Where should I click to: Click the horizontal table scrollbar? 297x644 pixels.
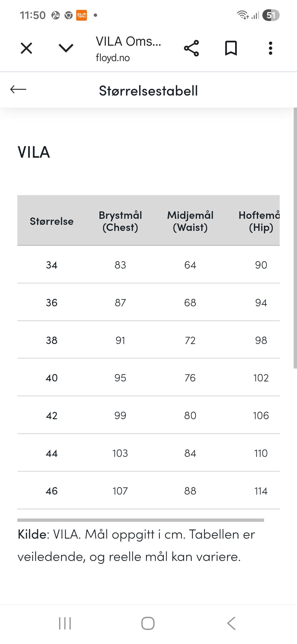point(141,520)
